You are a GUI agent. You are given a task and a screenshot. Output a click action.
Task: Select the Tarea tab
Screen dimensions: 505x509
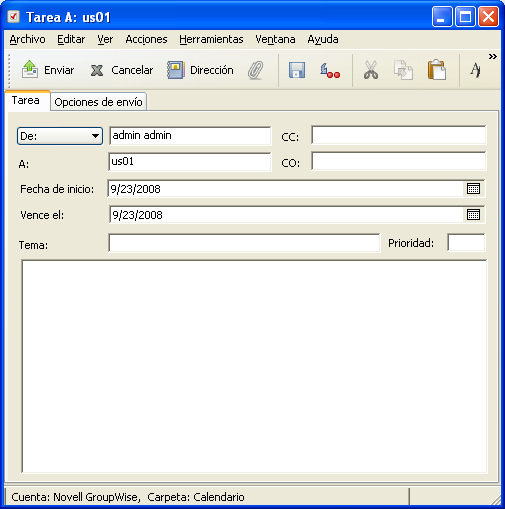click(x=26, y=100)
